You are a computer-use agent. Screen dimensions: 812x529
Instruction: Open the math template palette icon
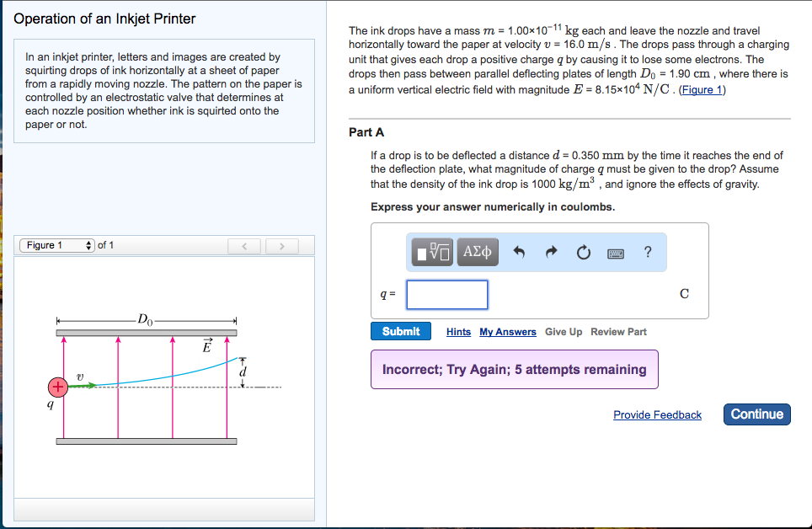coord(430,251)
